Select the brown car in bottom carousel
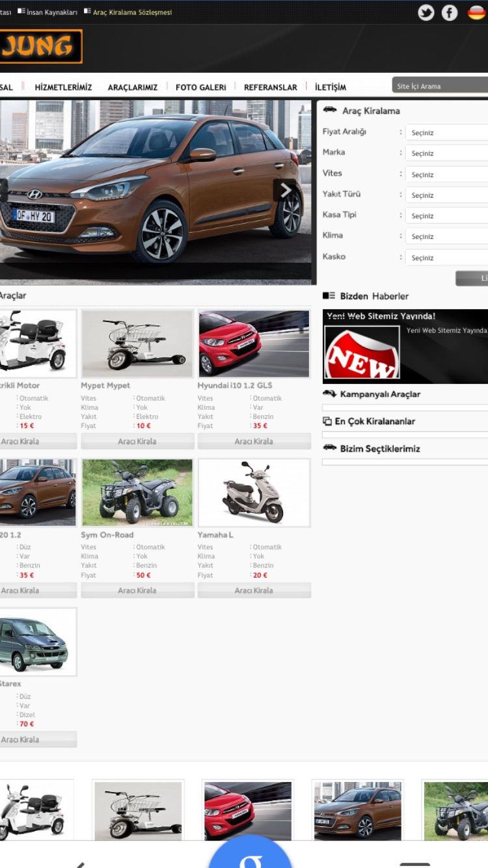This screenshot has width=488, height=868. coord(358,810)
